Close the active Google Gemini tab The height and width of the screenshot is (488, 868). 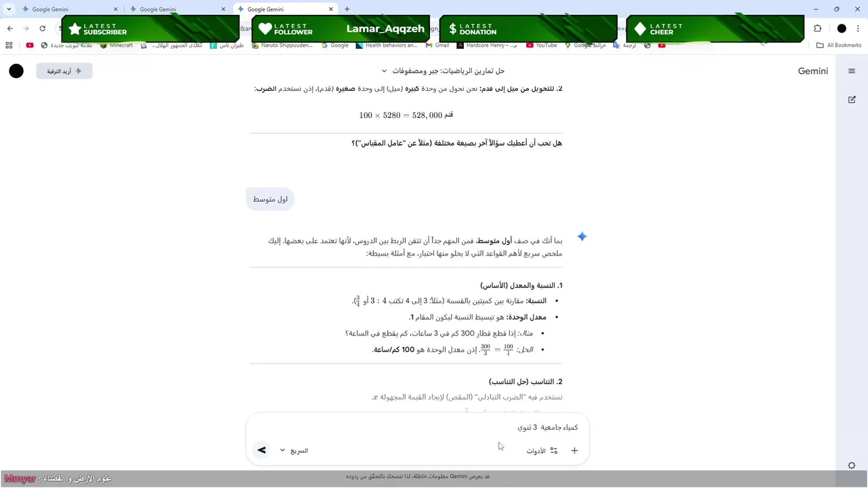click(x=331, y=9)
